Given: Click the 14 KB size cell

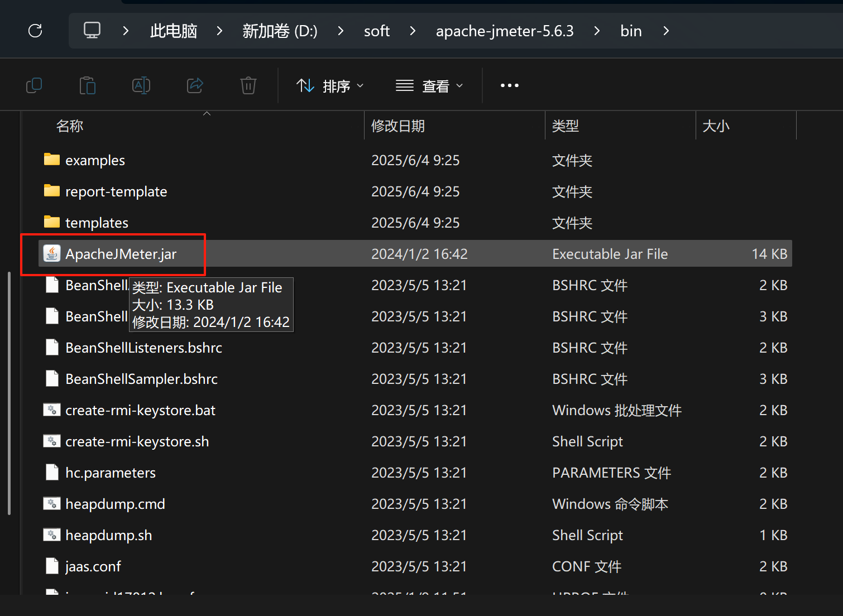Looking at the screenshot, I should (x=769, y=254).
